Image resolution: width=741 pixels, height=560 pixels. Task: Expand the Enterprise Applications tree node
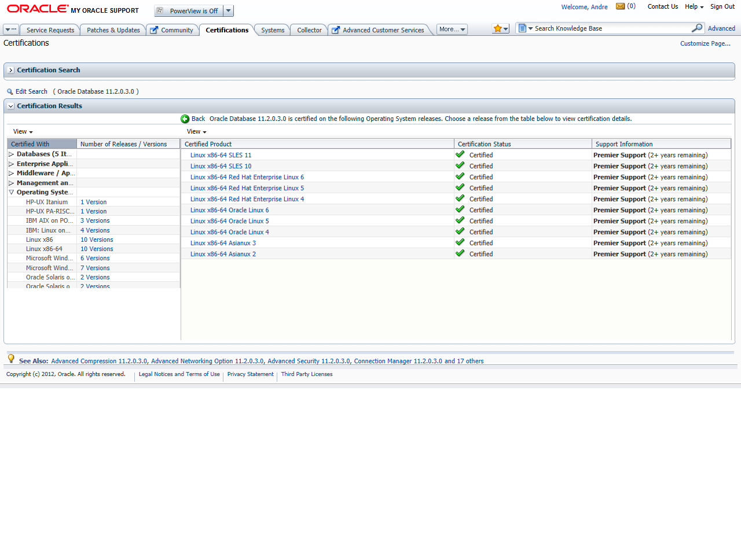click(x=11, y=164)
